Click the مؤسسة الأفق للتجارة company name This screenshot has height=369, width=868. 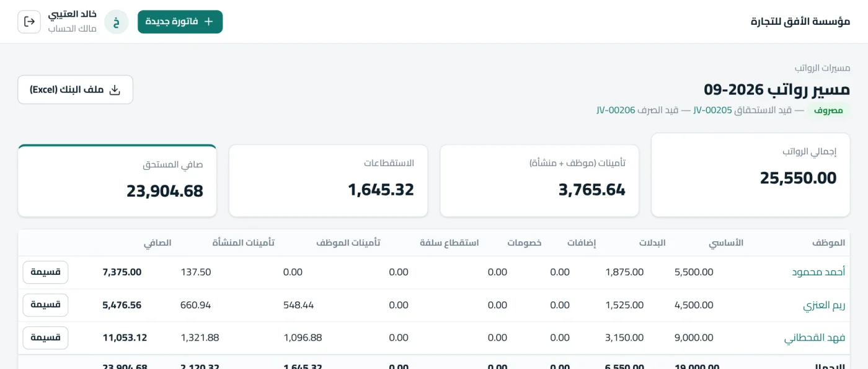(x=800, y=22)
